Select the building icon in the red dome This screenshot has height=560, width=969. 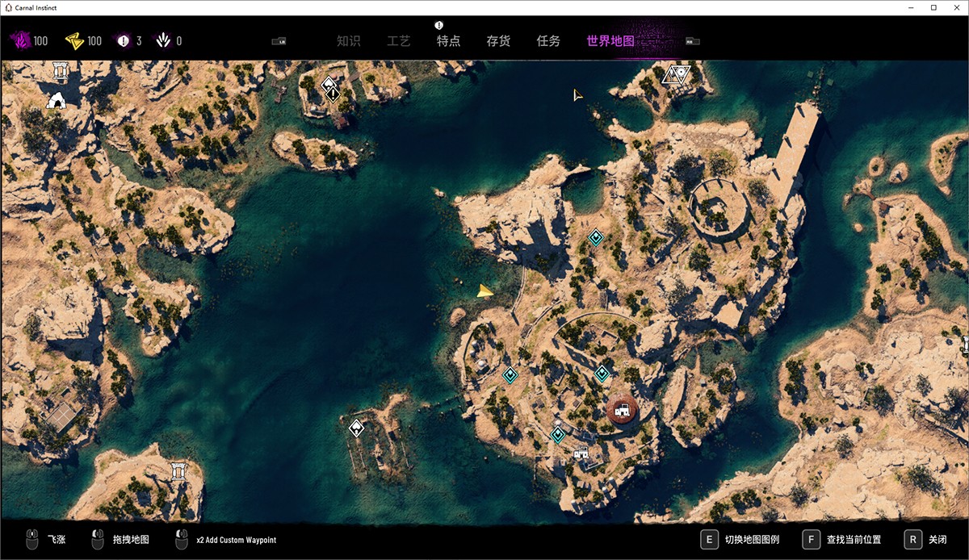pyautogui.click(x=622, y=411)
